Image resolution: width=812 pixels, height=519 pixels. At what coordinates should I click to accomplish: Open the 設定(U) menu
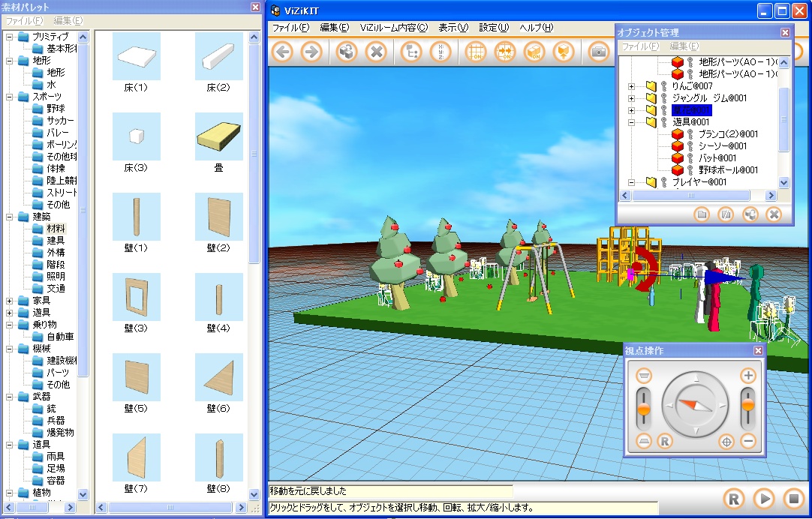[x=493, y=28]
